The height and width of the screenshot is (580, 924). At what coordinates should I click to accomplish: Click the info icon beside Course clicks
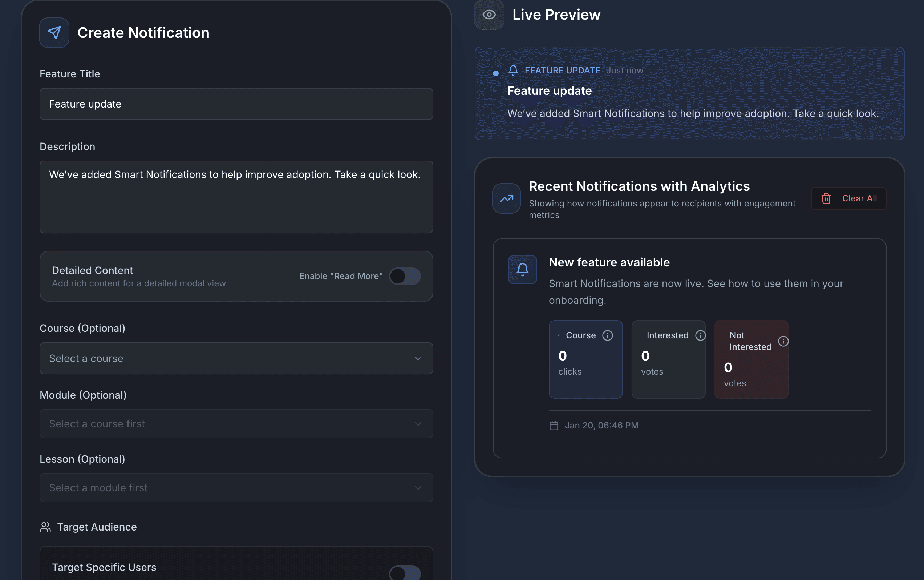pos(607,335)
